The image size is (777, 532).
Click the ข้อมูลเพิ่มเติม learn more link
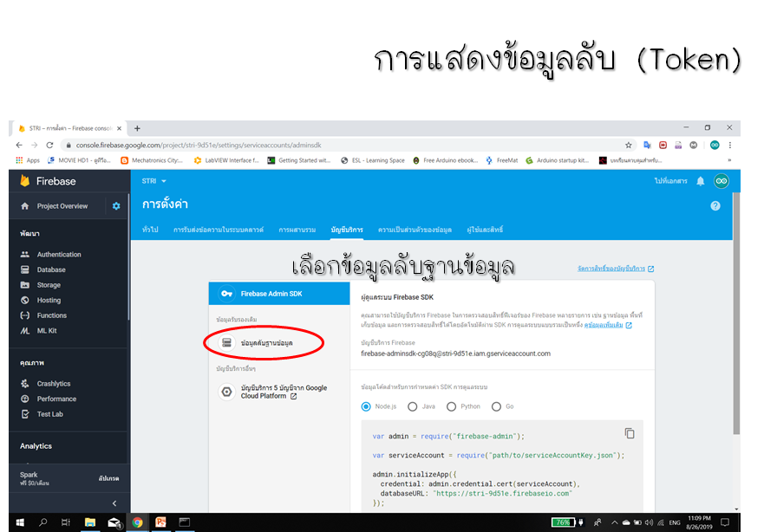pos(608,325)
